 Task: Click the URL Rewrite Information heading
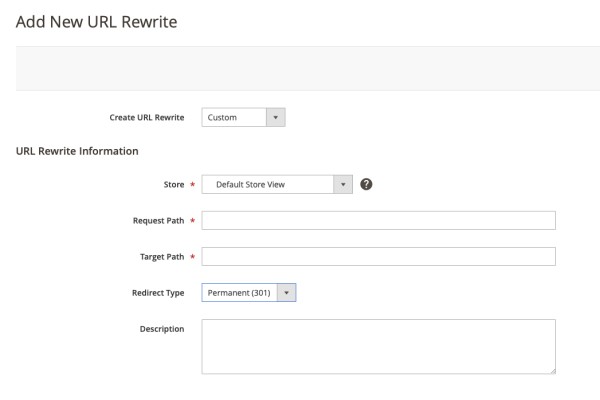coord(77,151)
